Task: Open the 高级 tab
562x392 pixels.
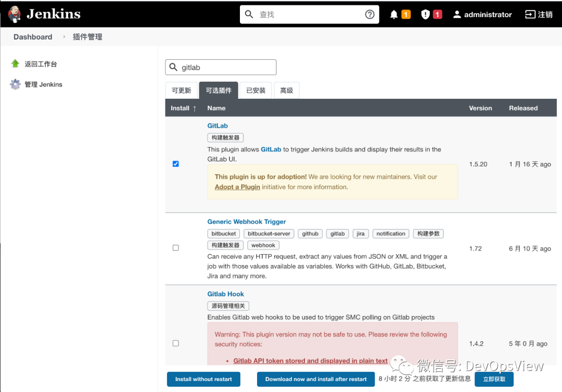Action: point(286,90)
